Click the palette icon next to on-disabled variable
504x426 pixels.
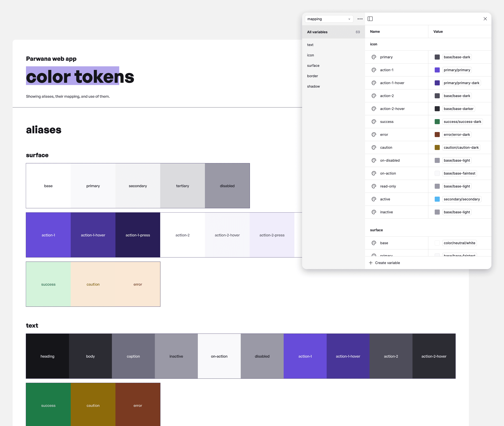coord(374,160)
